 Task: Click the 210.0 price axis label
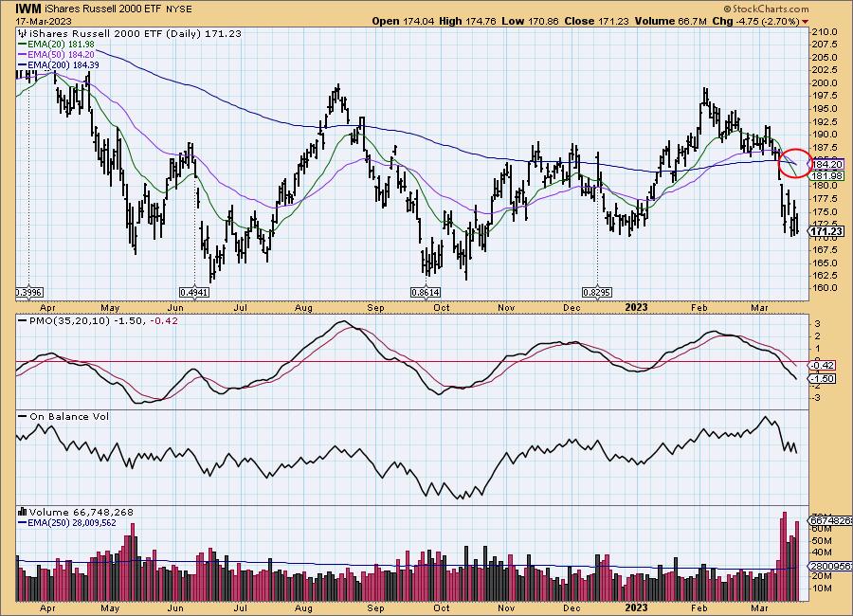[826, 32]
